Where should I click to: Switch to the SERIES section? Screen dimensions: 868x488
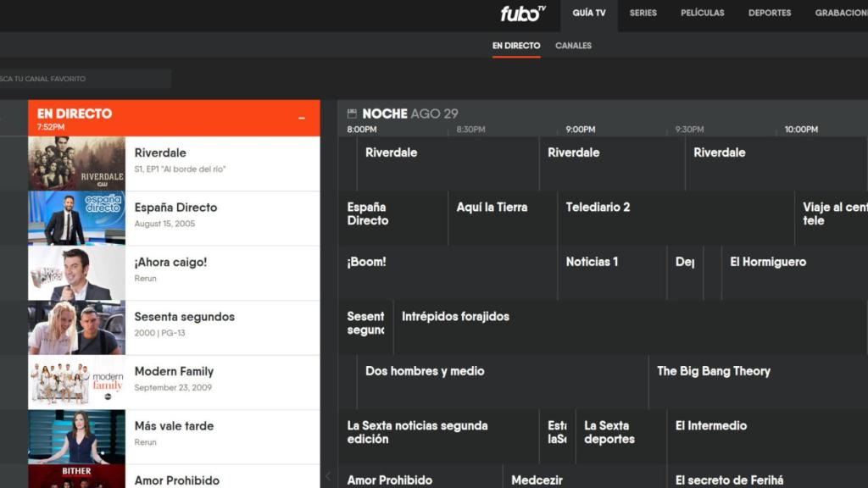click(x=643, y=13)
